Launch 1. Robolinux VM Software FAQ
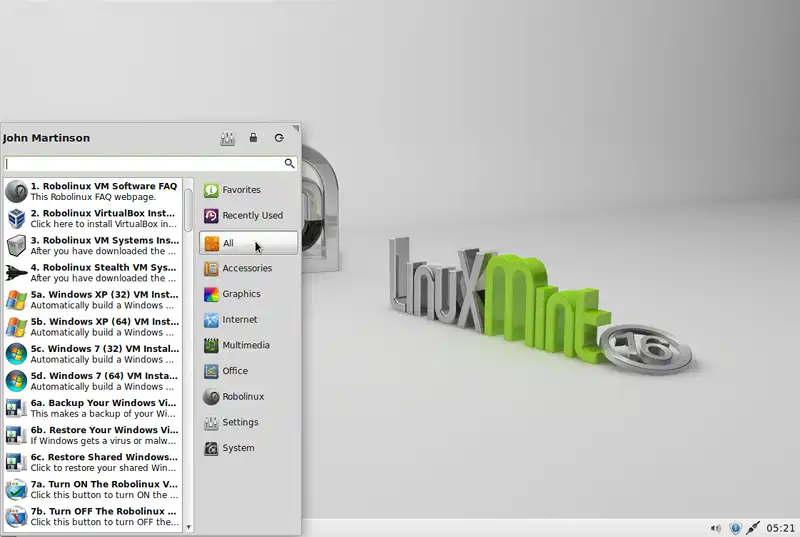The image size is (800, 537). pyautogui.click(x=92, y=191)
